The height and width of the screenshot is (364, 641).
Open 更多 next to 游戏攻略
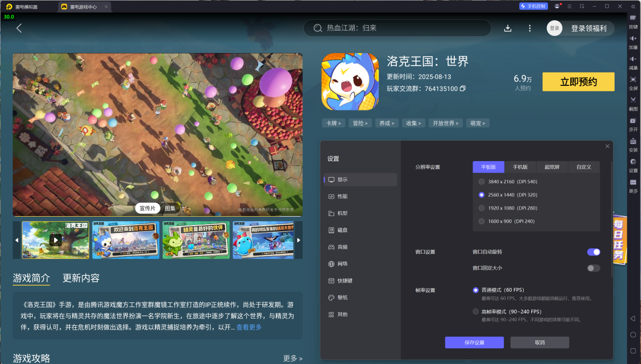click(293, 358)
